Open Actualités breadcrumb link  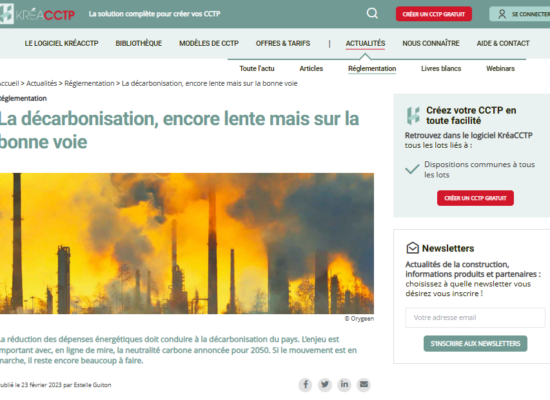point(41,83)
